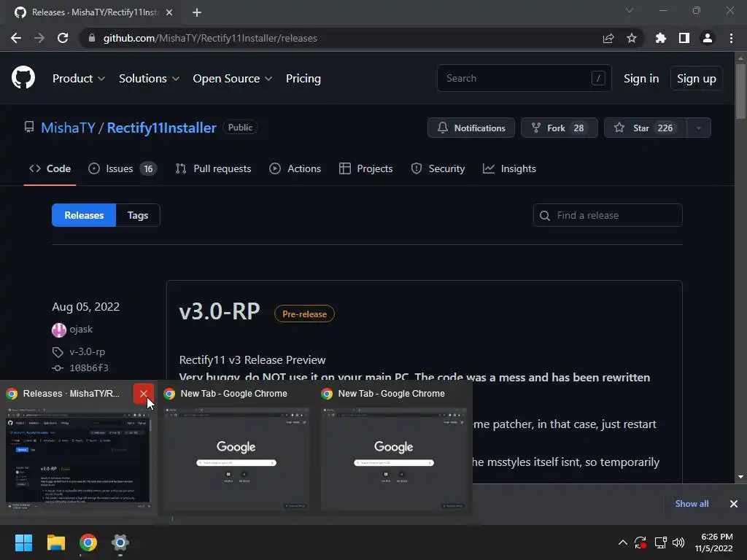Click the Notifications button
The width and height of the screenshot is (747, 560).
coord(471,128)
